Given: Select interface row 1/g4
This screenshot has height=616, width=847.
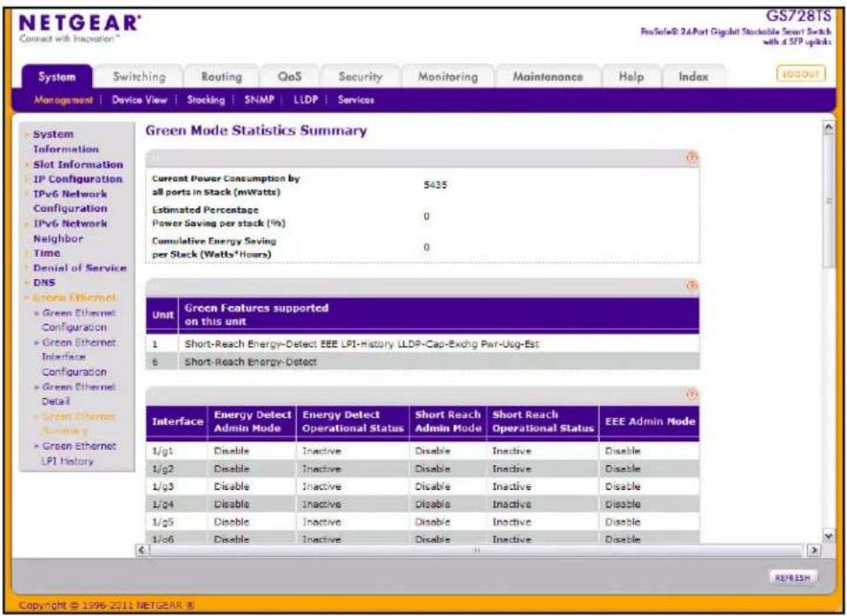Looking at the screenshot, I should point(422,504).
